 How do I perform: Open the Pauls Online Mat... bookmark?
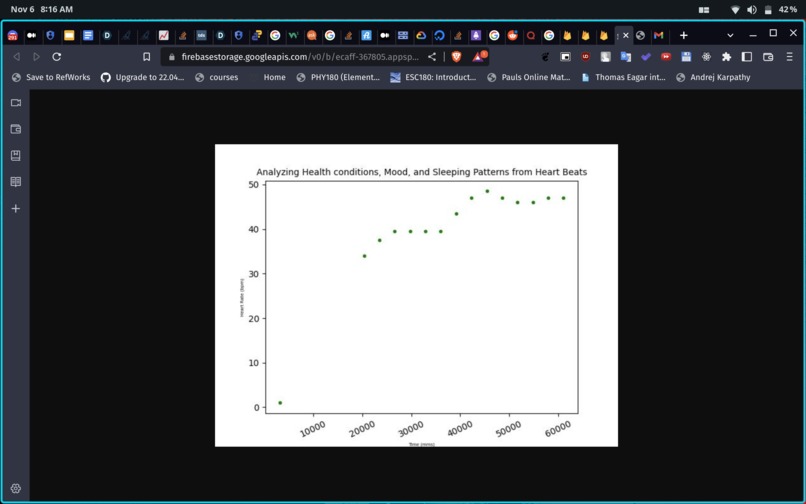(x=529, y=77)
